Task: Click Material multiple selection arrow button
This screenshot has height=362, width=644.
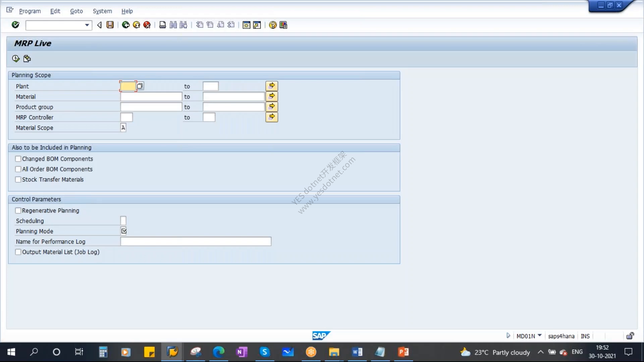Action: (x=272, y=96)
